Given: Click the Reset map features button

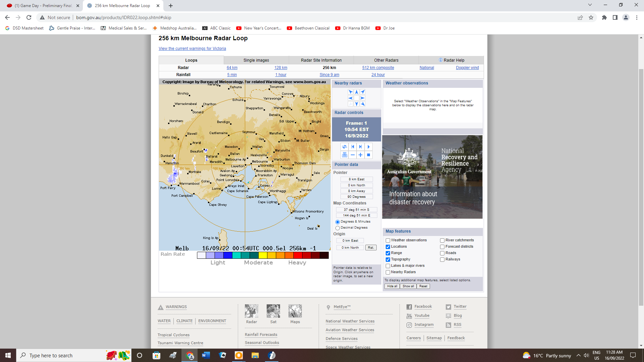Looking at the screenshot, I should point(423,286).
